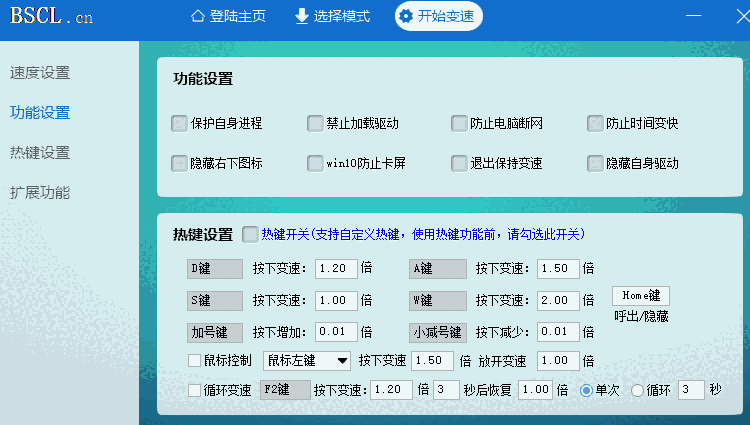Check 防止电脑断网 option
This screenshot has height=425, width=750.
[x=459, y=123]
